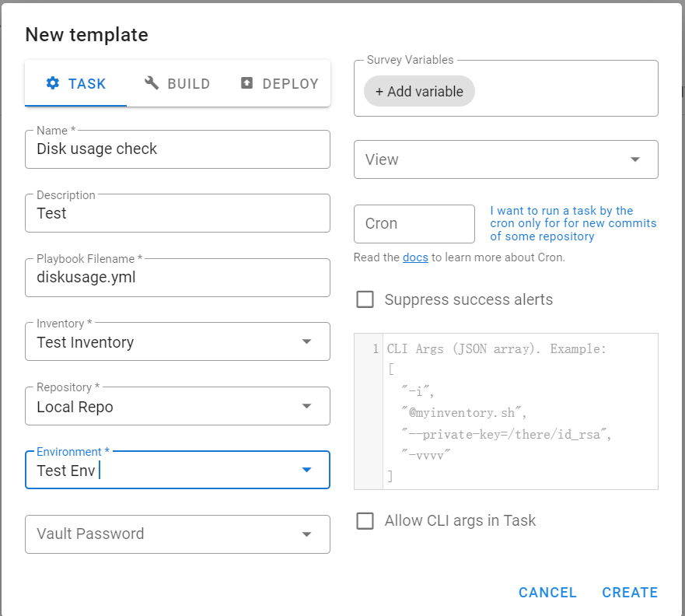This screenshot has width=685, height=616.
Task: Click the cron for new commits link
Action: 573,223
